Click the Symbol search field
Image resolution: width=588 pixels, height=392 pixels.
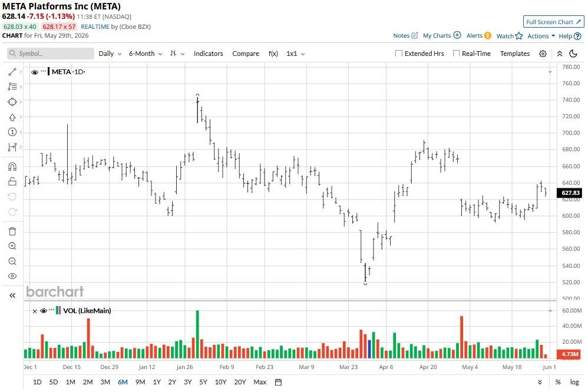click(x=50, y=54)
